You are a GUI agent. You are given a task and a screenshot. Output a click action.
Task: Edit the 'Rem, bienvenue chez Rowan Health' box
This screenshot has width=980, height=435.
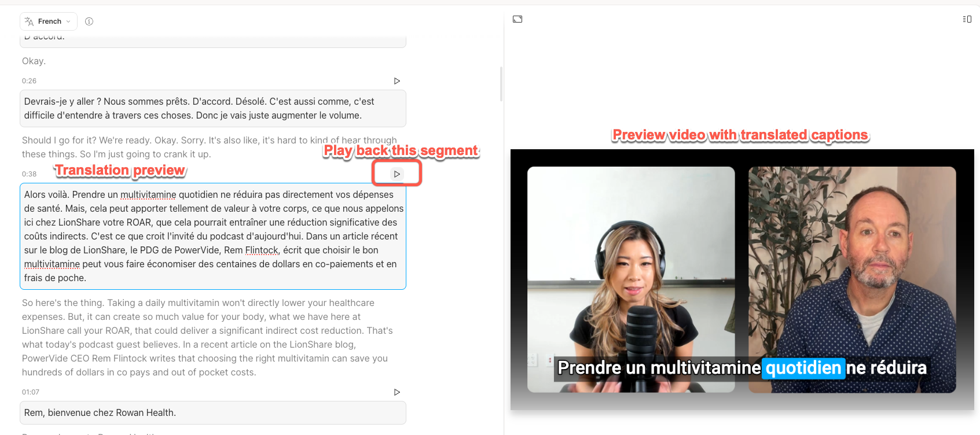(x=213, y=412)
